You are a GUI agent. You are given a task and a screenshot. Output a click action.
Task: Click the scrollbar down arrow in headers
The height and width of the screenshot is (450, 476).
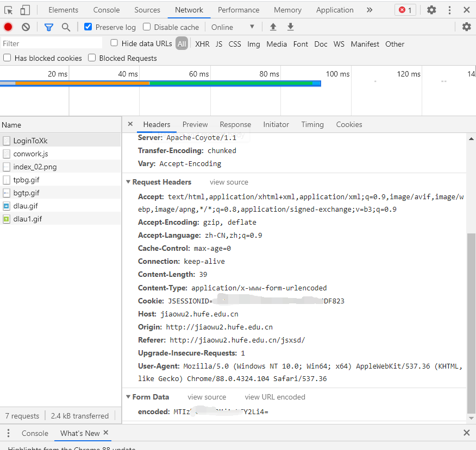pyautogui.click(x=471, y=418)
